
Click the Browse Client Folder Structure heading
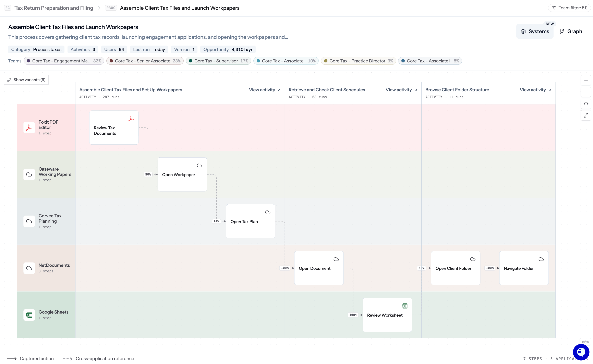pyautogui.click(x=457, y=90)
